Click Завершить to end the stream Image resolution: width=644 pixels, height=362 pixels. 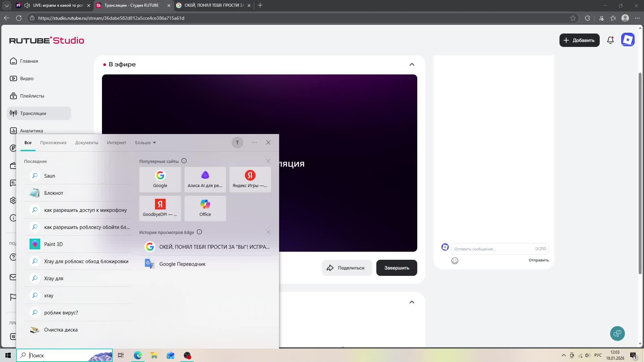(396, 268)
